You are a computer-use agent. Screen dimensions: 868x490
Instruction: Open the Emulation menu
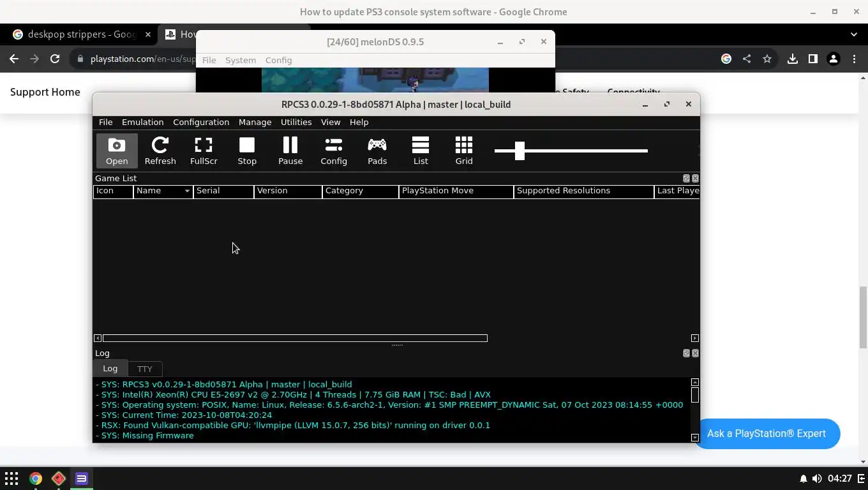click(x=143, y=122)
